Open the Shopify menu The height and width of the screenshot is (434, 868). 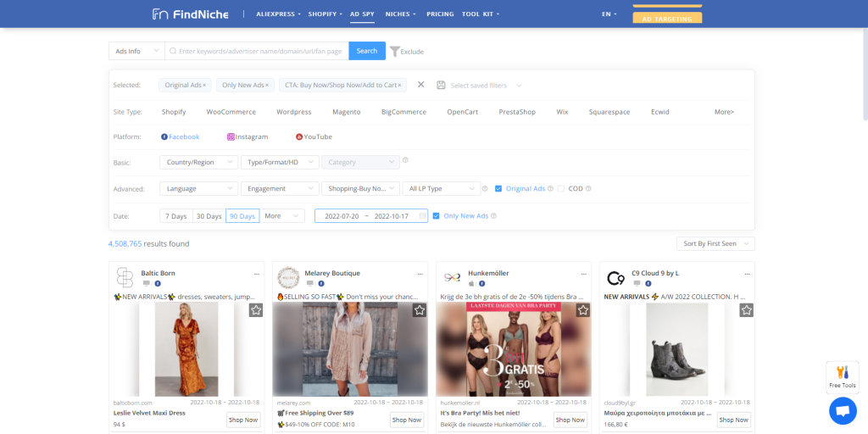(x=325, y=14)
